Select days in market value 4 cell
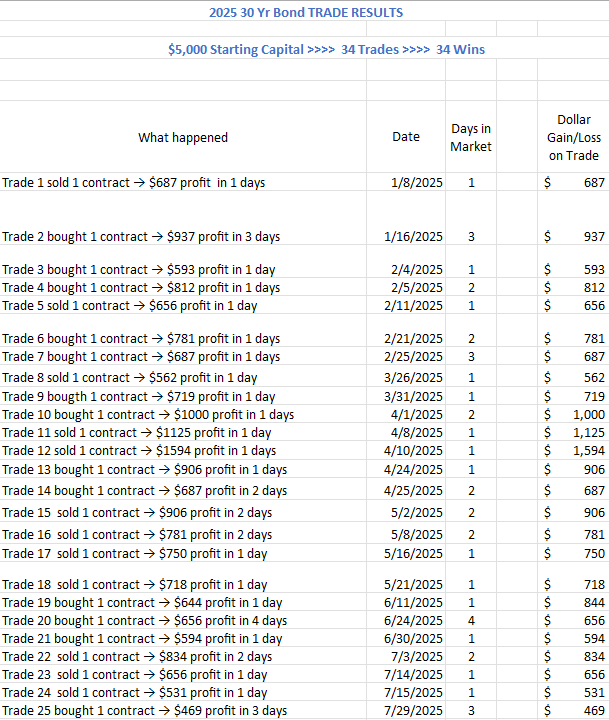 (x=471, y=621)
